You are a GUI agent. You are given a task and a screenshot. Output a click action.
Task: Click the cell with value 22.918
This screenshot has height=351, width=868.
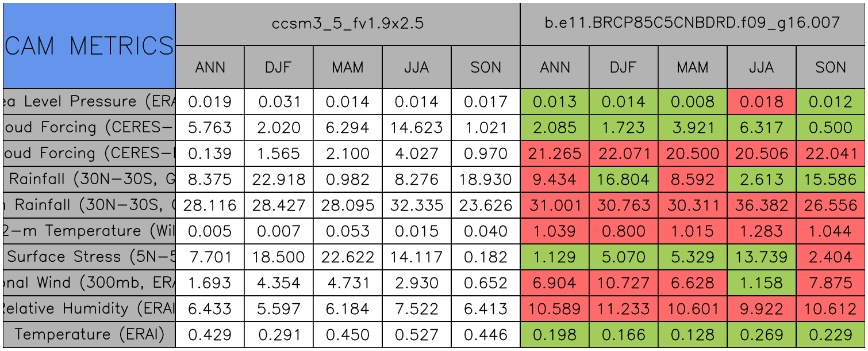click(x=279, y=180)
